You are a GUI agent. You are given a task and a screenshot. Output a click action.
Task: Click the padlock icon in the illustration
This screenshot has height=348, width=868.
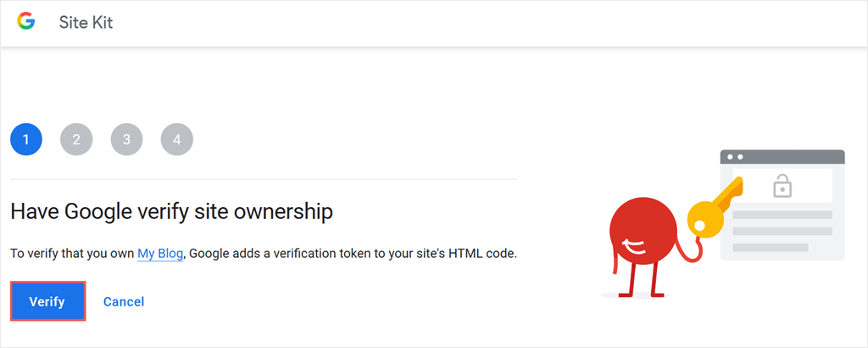click(x=782, y=185)
